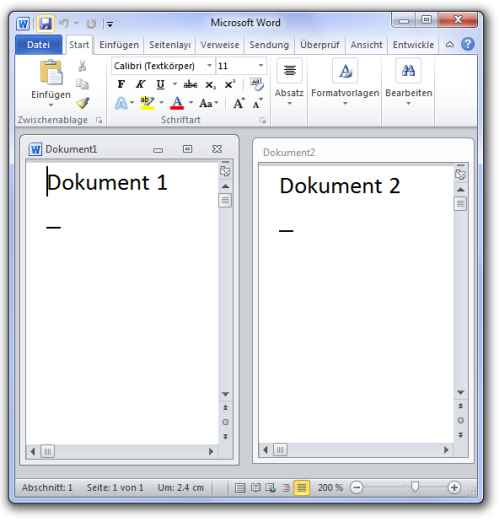Select the Format Painter brush

click(x=82, y=103)
